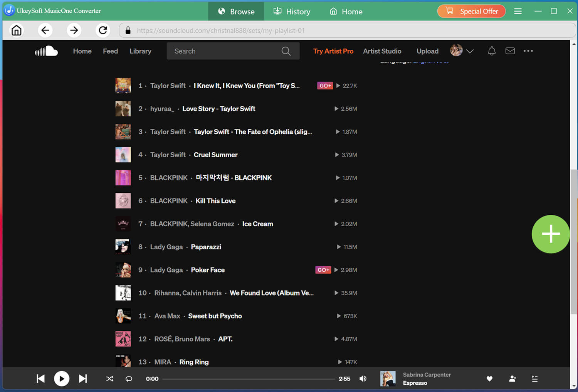578x392 pixels.
Task: Expand the profile avatar dropdown chevron
Action: [x=470, y=51]
